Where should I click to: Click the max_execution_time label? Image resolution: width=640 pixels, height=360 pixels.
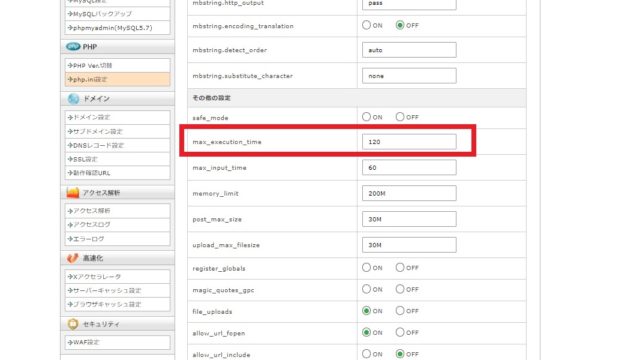[227, 142]
